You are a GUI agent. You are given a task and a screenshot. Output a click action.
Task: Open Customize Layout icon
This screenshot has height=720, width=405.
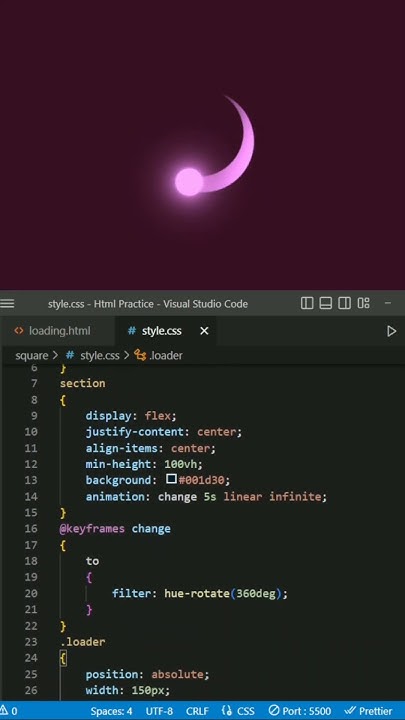point(364,303)
